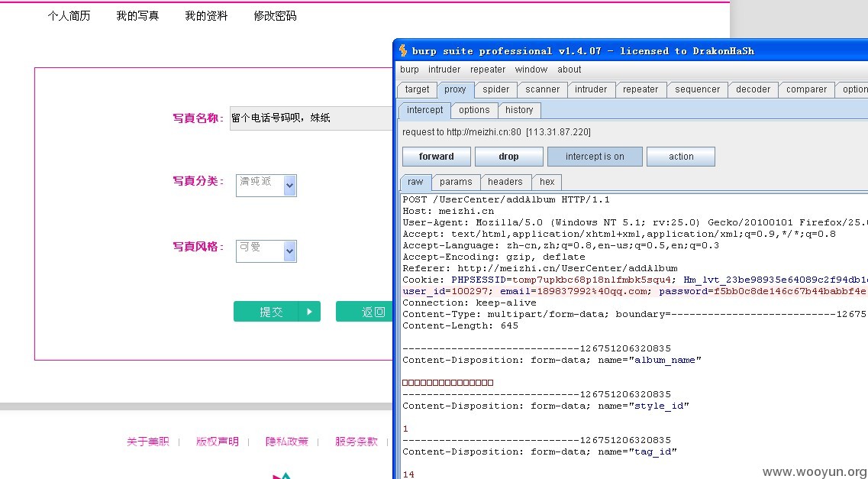Click the 返回 button on web form
This screenshot has height=479, width=868.
click(364, 312)
